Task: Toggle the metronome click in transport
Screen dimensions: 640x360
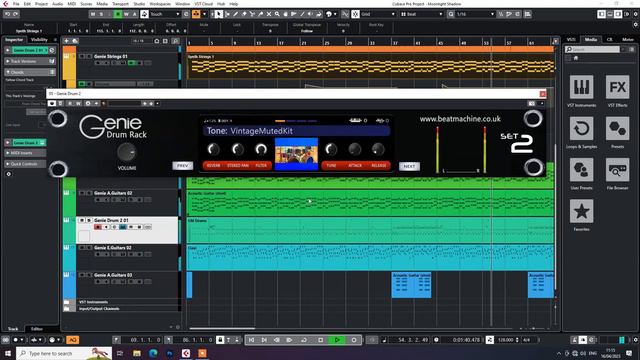Action: [x=574, y=340]
